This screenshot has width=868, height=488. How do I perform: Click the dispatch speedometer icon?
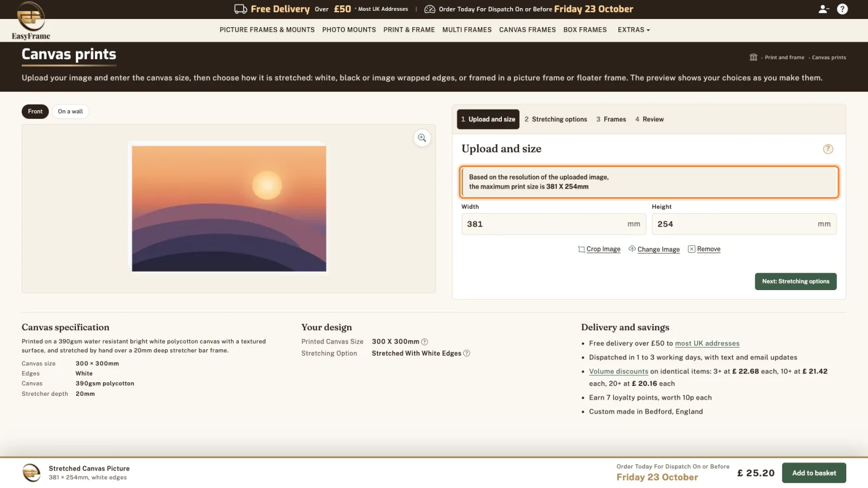(430, 9)
